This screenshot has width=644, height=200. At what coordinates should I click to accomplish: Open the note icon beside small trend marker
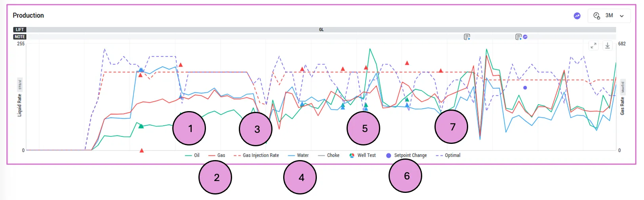tap(518, 37)
